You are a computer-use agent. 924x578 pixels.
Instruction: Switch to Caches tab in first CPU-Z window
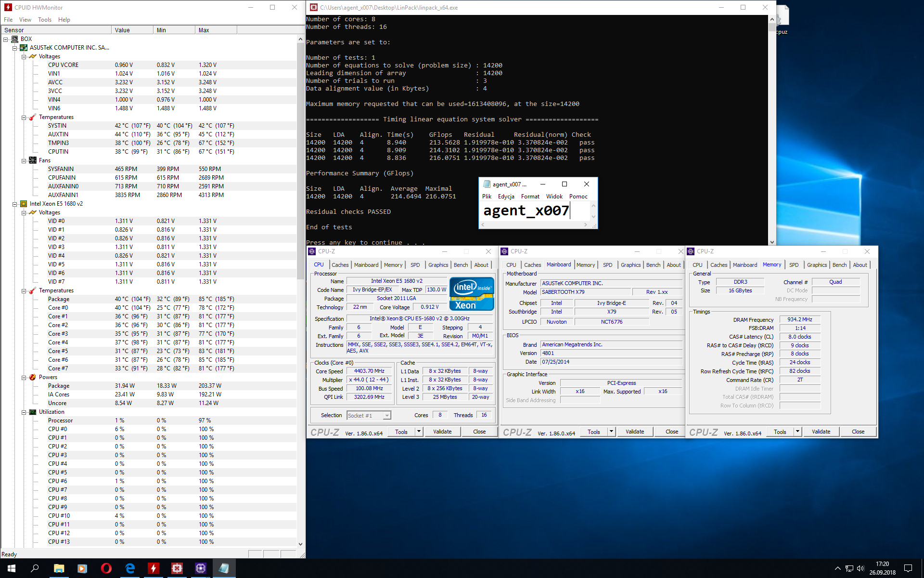click(340, 265)
